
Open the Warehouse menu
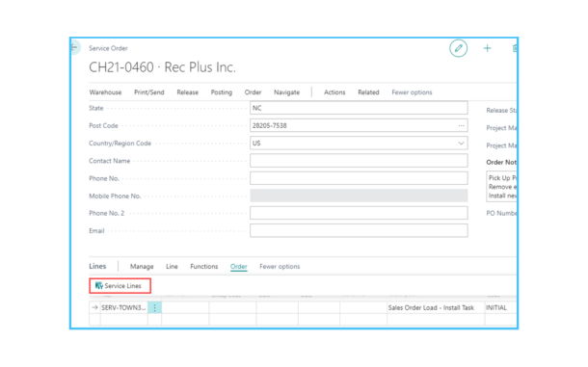[x=105, y=92]
